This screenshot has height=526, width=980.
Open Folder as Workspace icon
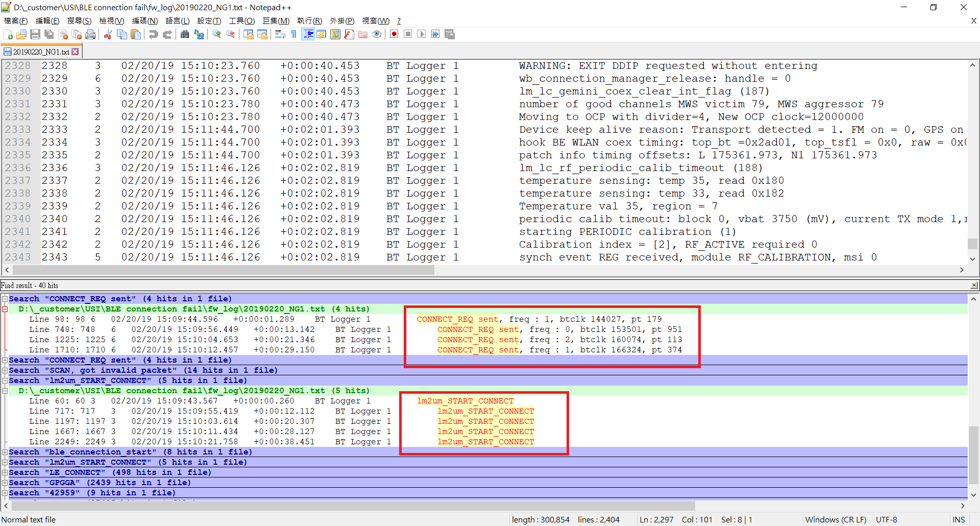coord(363,34)
